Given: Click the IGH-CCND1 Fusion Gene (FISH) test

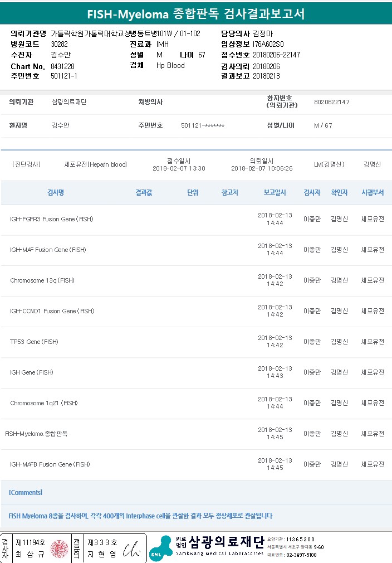Looking at the screenshot, I should (52, 311).
